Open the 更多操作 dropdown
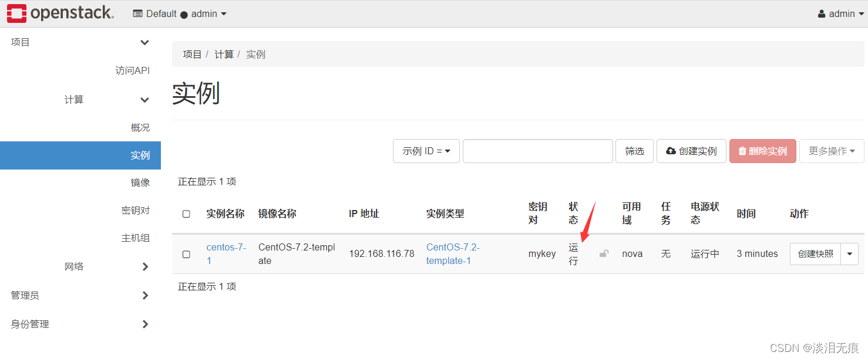Image resolution: width=868 pixels, height=359 pixels. point(832,151)
